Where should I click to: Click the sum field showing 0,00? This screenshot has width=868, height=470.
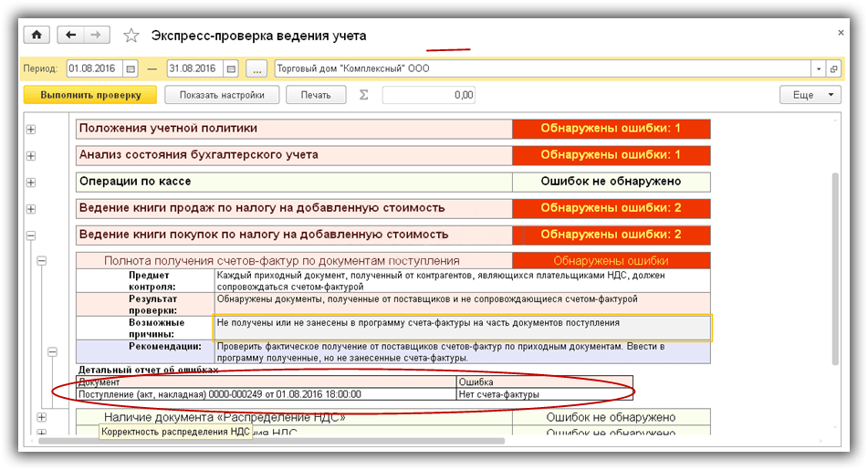tap(428, 95)
